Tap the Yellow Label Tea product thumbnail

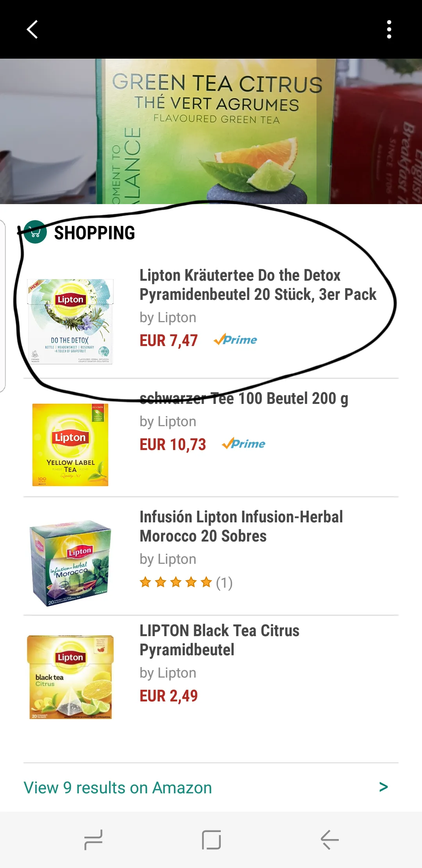[x=70, y=445]
